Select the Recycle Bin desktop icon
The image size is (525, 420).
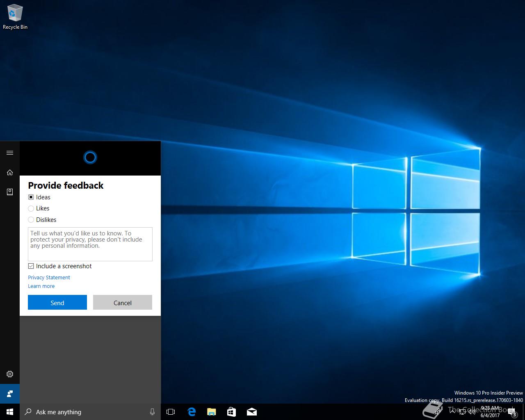click(15, 17)
